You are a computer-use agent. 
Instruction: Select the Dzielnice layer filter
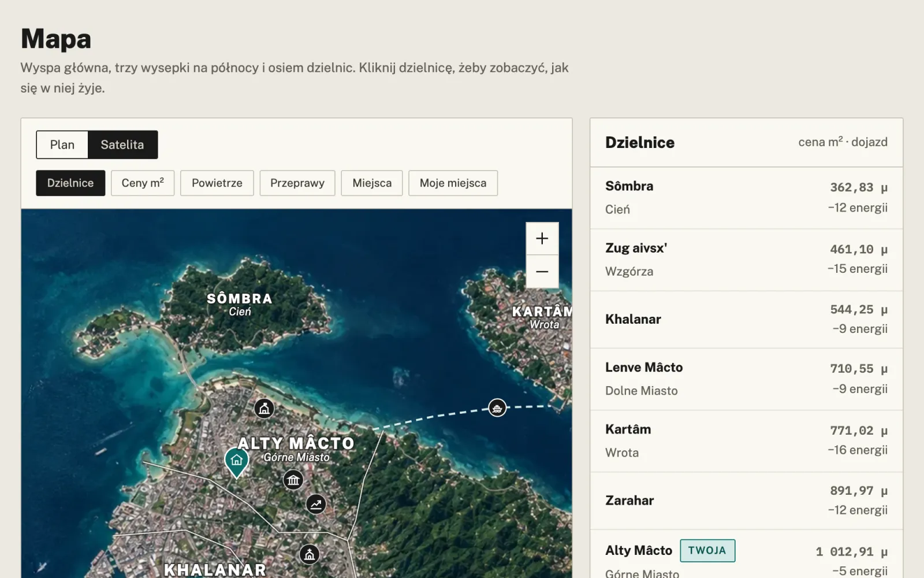[x=70, y=183]
